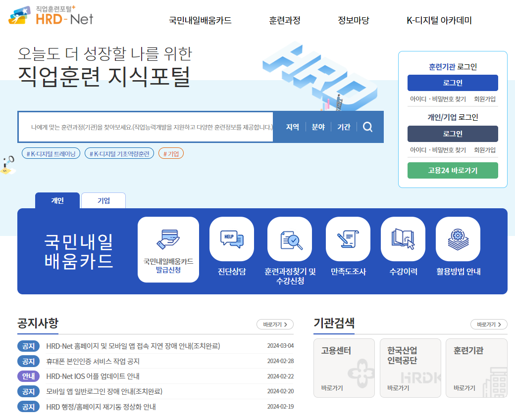Click the 고용24 바로가기 button
The image size is (515, 420).
(x=453, y=170)
